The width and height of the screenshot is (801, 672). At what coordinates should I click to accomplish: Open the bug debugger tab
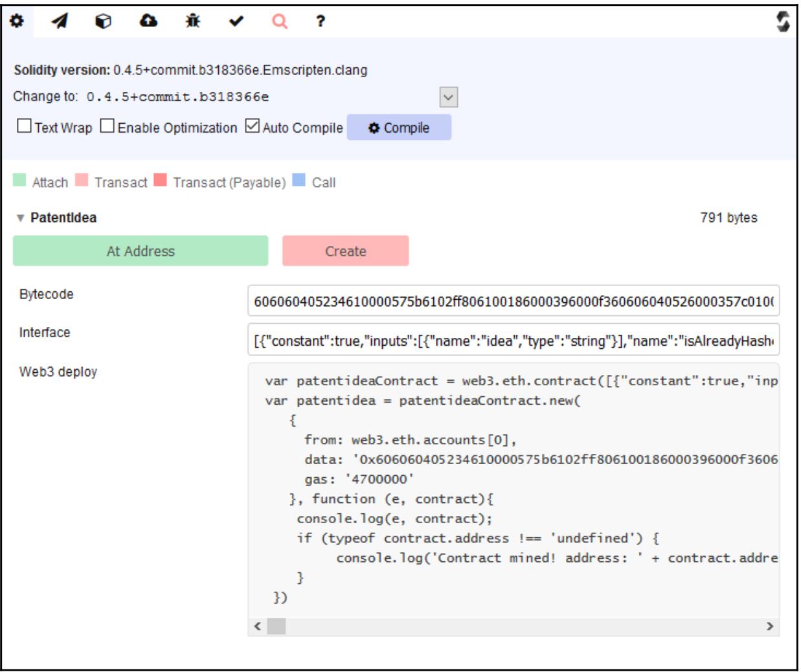coord(192,21)
